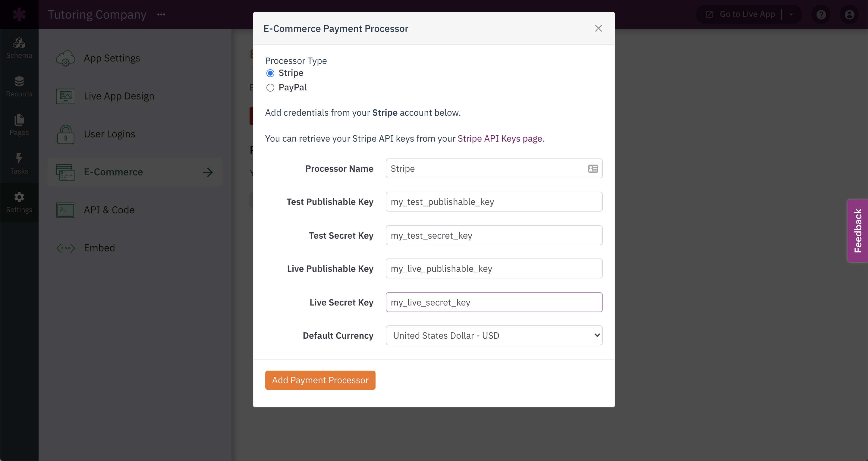Open the user account profile icon
This screenshot has height=461, width=868.
(x=850, y=14)
